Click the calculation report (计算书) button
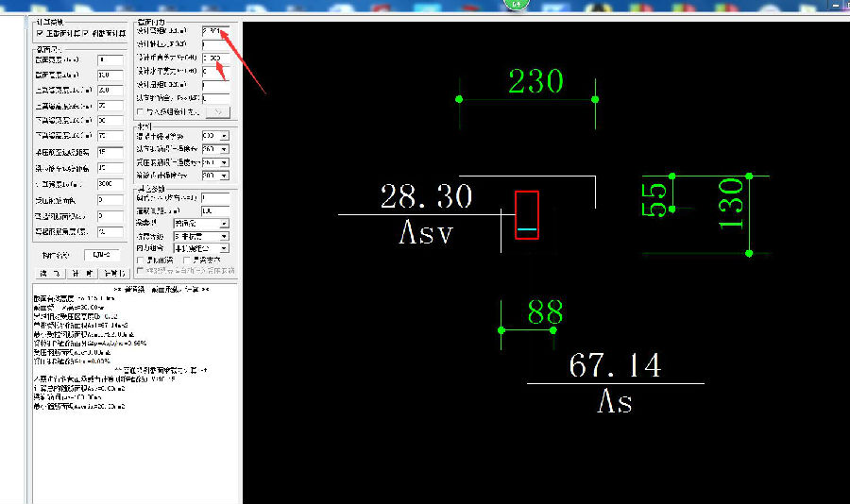The height and width of the screenshot is (504, 850). click(114, 274)
